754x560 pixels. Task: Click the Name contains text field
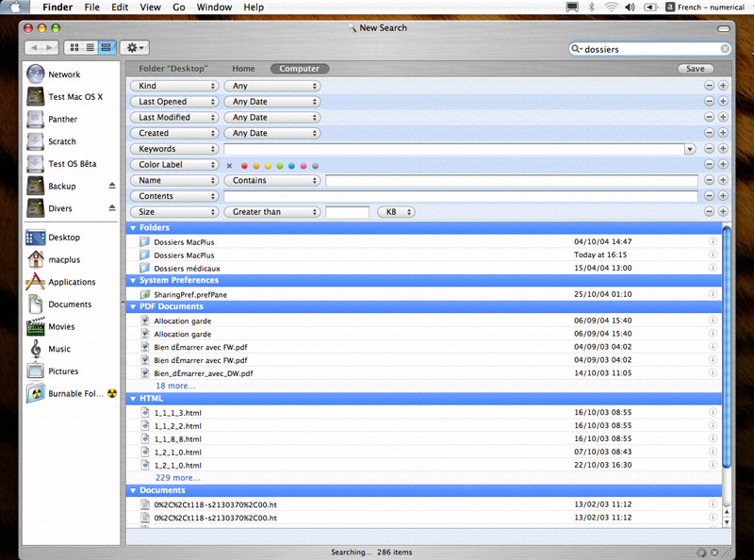512,180
